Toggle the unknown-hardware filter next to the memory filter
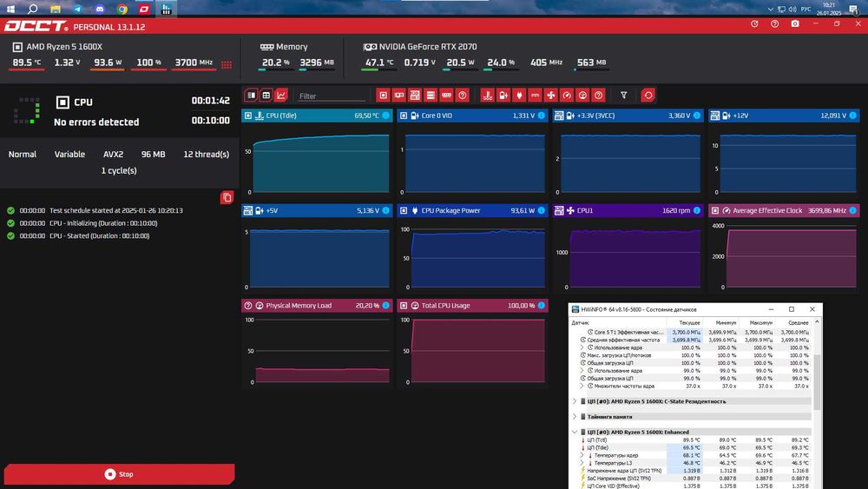Image resolution: width=868 pixels, height=489 pixels. tap(463, 96)
